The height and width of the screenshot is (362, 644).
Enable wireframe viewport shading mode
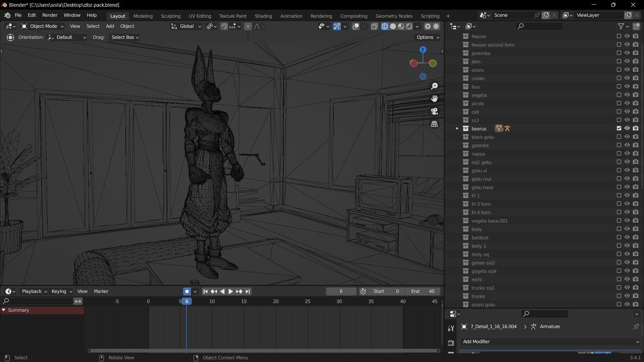tap(385, 26)
